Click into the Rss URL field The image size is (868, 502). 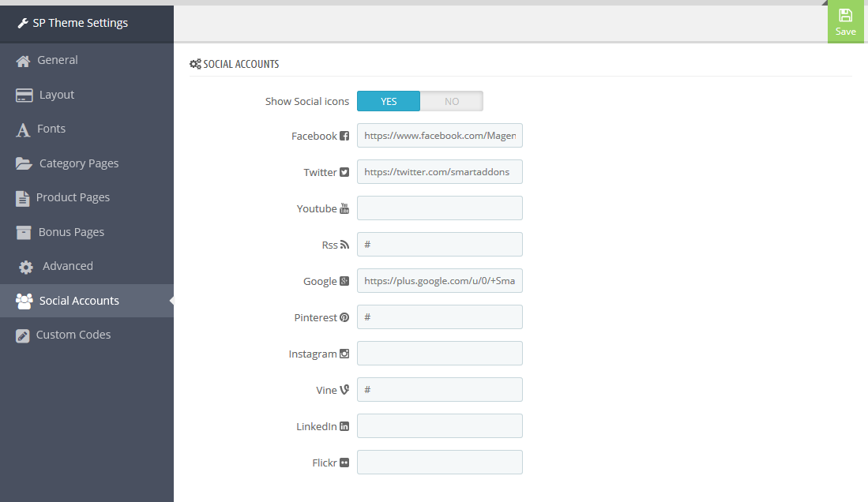[x=440, y=245]
